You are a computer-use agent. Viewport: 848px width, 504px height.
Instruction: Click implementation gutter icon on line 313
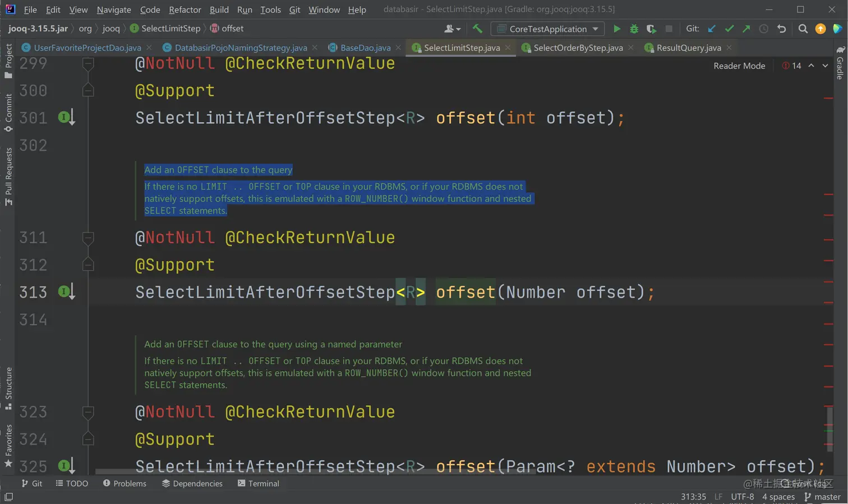66,292
